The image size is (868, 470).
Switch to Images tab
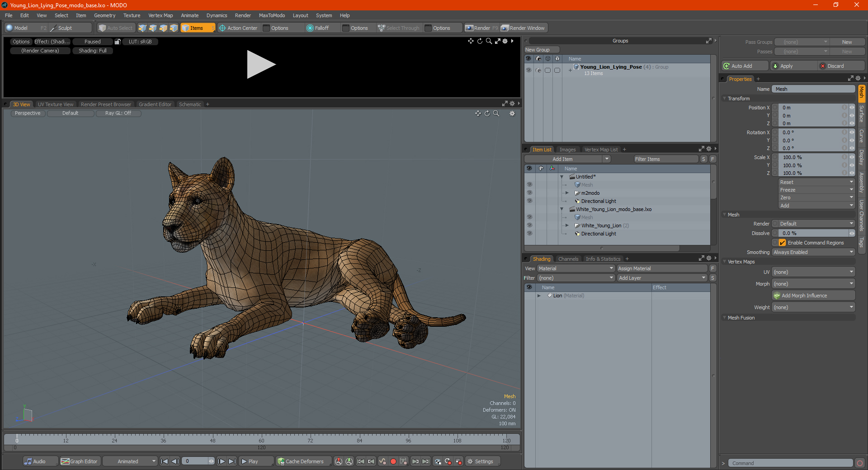(567, 150)
